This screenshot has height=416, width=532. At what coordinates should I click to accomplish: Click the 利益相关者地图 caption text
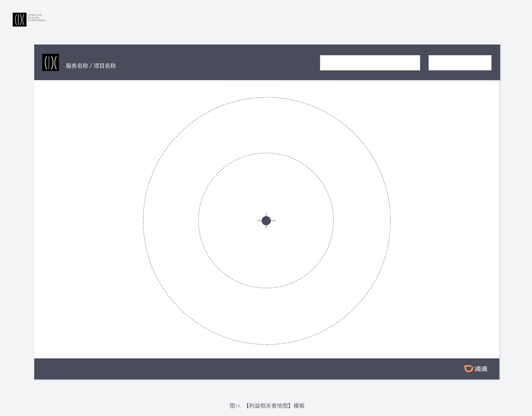click(268, 406)
